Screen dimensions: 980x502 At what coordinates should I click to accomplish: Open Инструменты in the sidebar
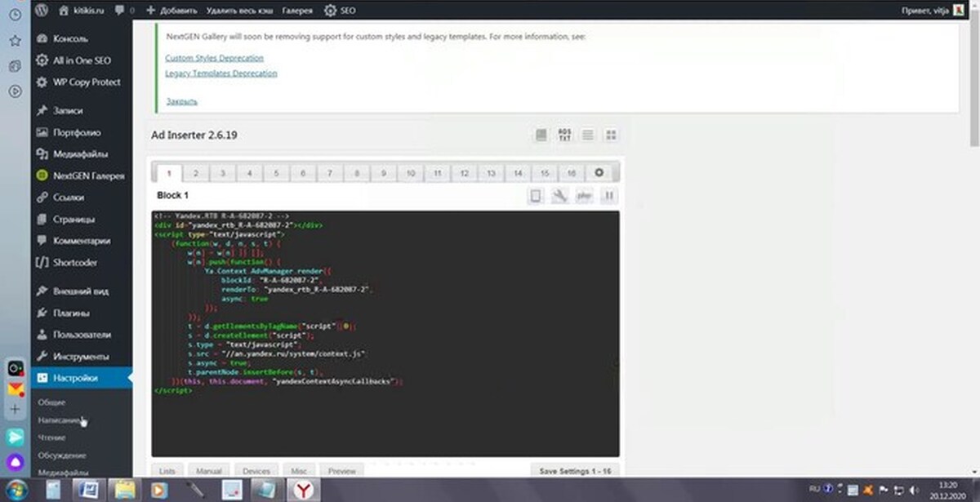tap(82, 357)
